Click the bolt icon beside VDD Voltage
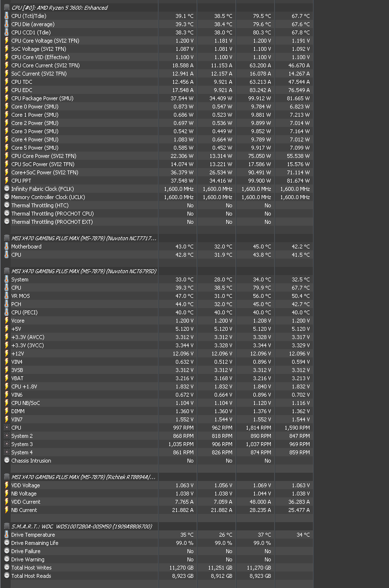 (7, 485)
